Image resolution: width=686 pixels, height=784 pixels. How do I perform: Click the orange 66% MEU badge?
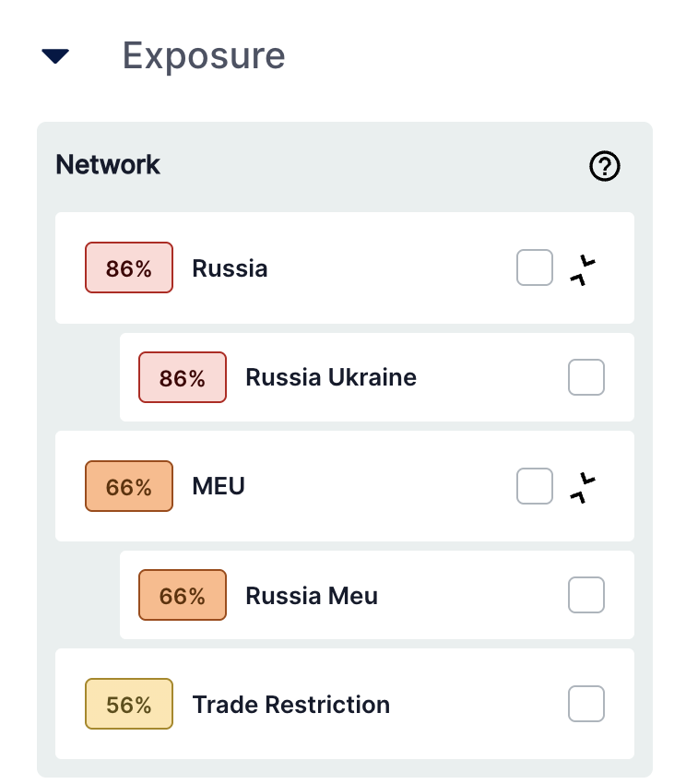pos(129,486)
